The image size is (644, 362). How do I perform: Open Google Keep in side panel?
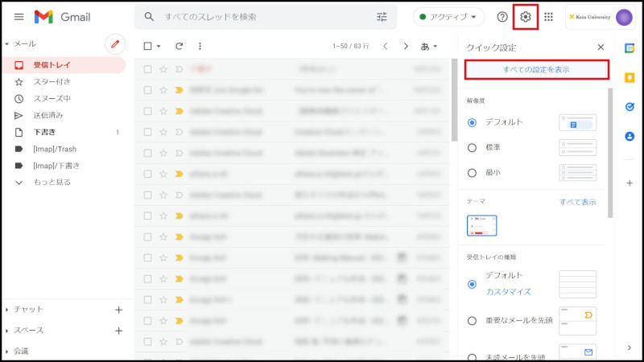[630, 77]
